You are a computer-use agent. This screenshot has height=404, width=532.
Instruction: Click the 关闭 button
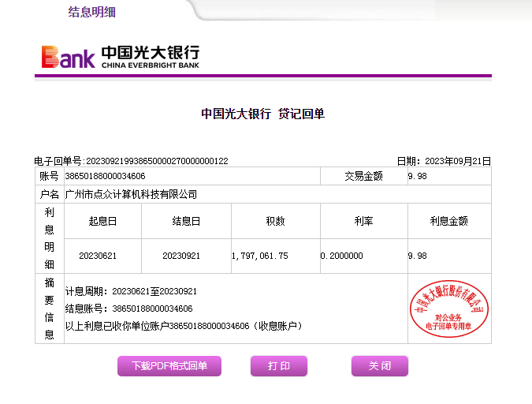tap(380, 366)
